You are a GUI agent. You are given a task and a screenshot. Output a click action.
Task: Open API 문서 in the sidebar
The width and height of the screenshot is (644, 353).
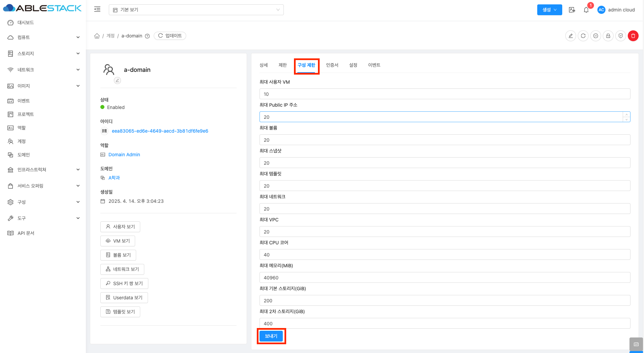(26, 233)
